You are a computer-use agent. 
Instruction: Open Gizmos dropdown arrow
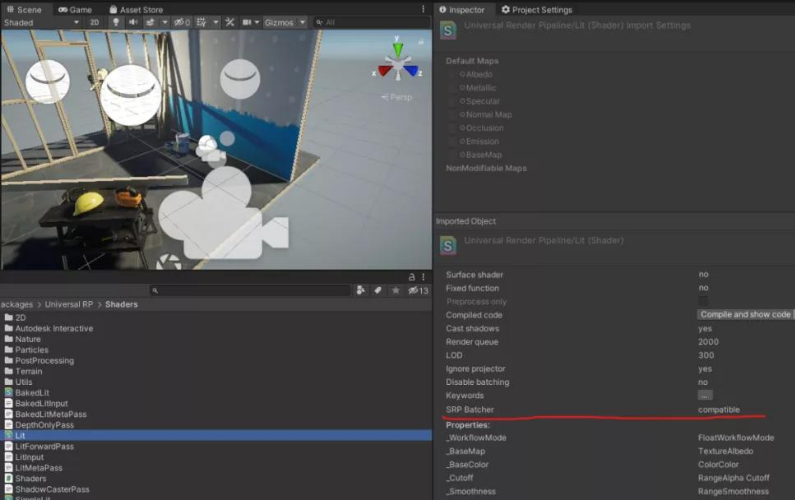coord(302,22)
